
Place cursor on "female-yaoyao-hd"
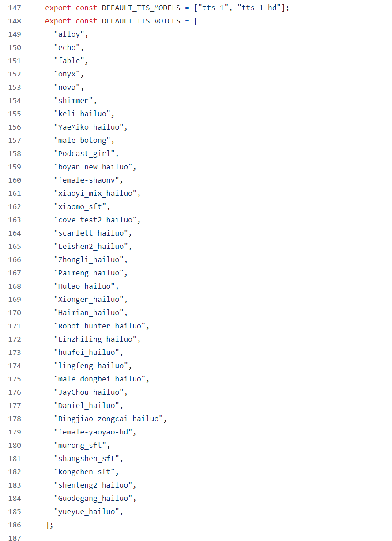coord(94,432)
